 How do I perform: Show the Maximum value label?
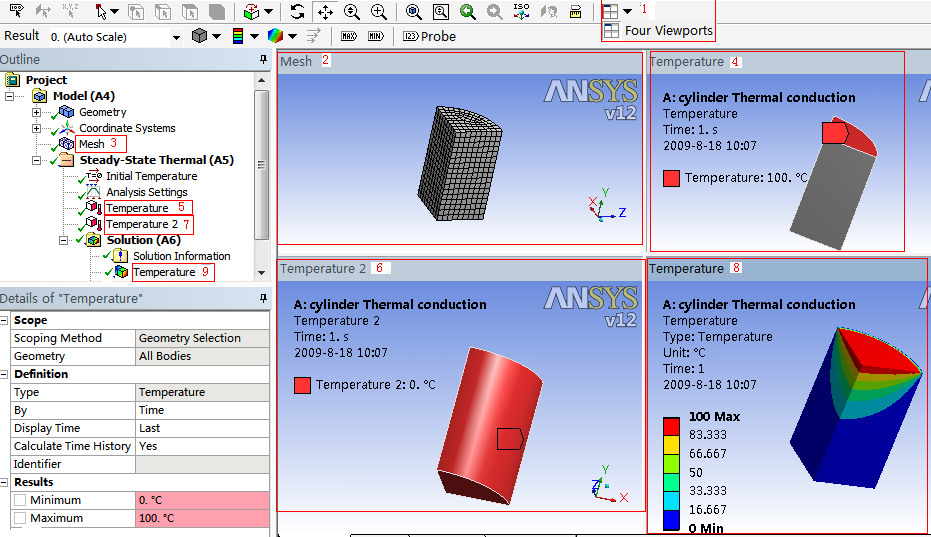tap(349, 36)
